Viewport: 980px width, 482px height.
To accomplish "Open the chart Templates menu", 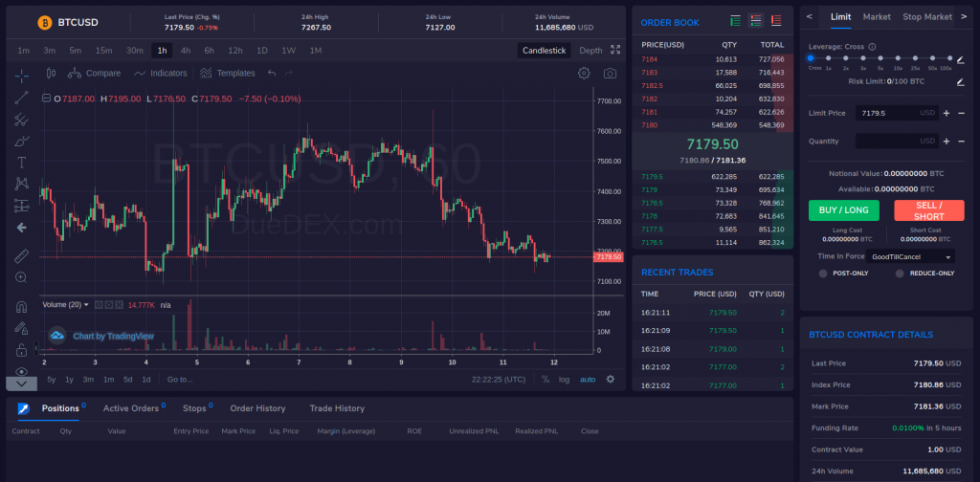I will point(228,73).
